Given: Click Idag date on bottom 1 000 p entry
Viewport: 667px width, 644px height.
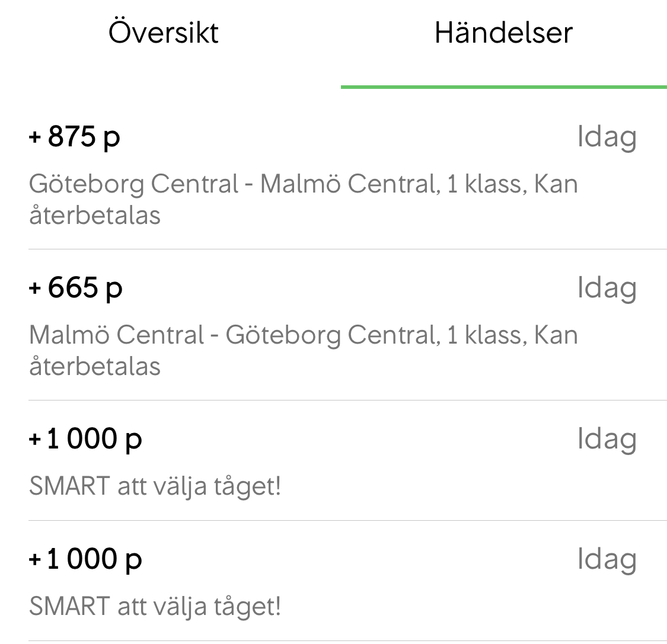Looking at the screenshot, I should coord(607,560).
